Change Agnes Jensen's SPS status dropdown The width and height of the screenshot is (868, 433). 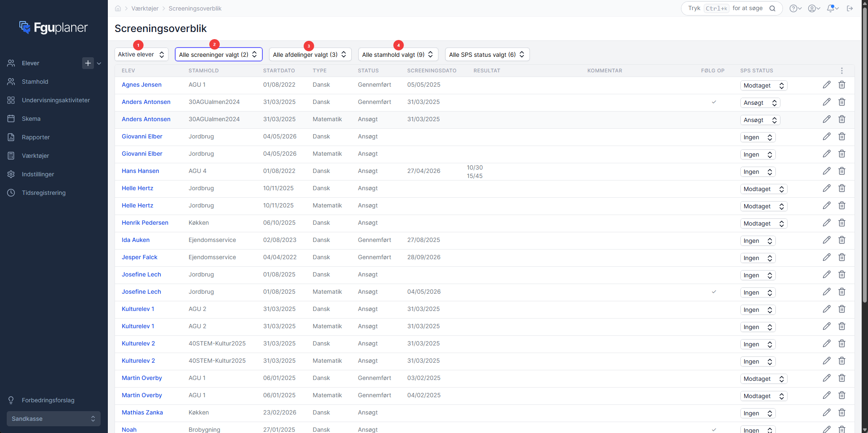click(764, 85)
